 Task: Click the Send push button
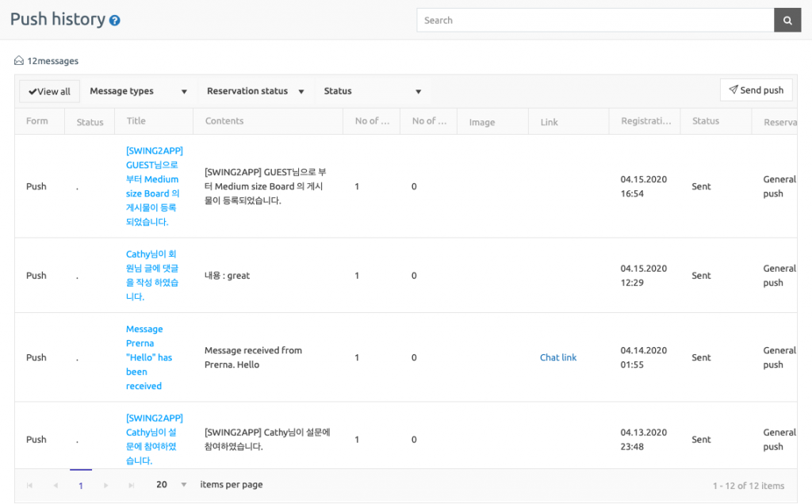(756, 90)
